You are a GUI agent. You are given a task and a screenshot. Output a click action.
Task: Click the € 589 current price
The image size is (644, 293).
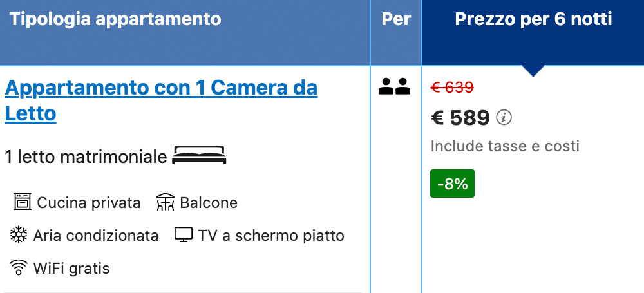pos(460,118)
